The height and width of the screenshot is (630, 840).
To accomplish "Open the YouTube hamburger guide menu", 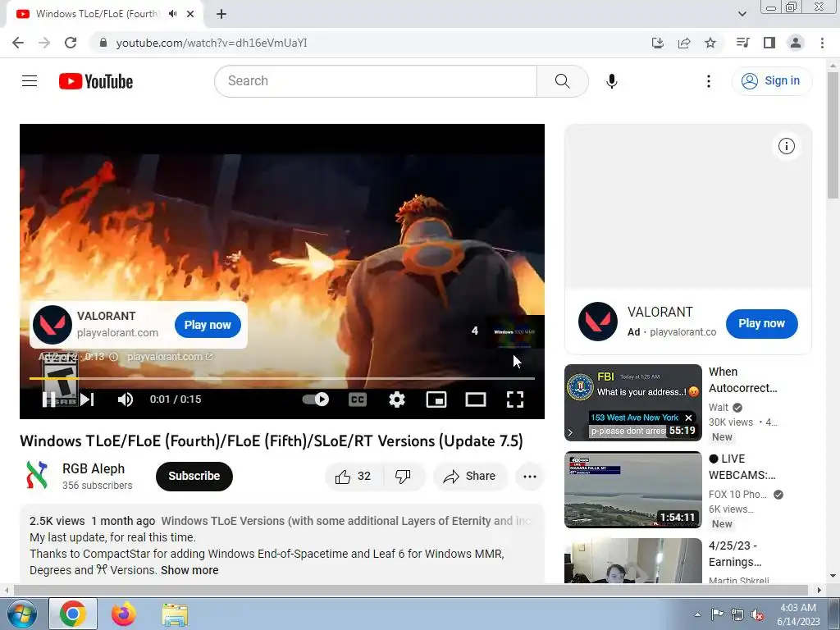I will (30, 81).
